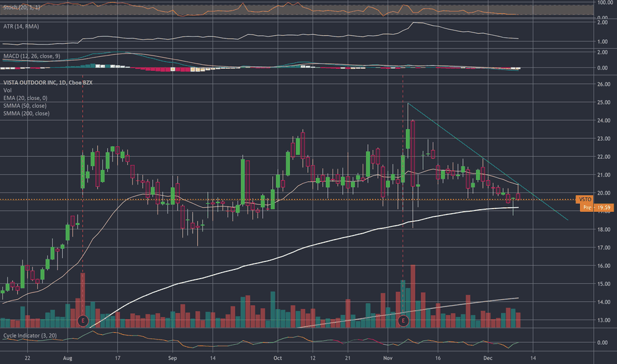Click the tallest red volume bar in November
Viewport: 617px width, 364px height.
(x=413, y=296)
